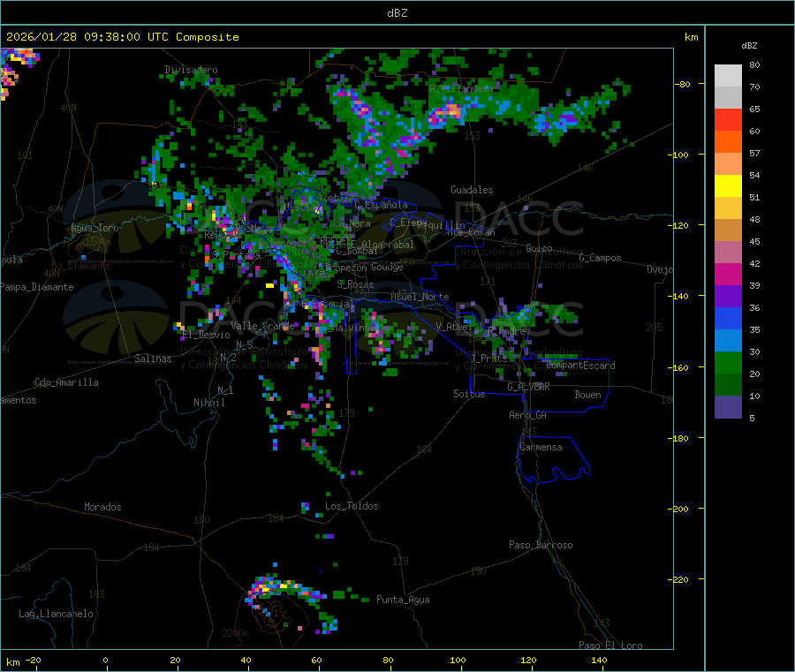Click the 'Lag.Llancanelo' map label
795x672 pixels.
[x=56, y=614]
